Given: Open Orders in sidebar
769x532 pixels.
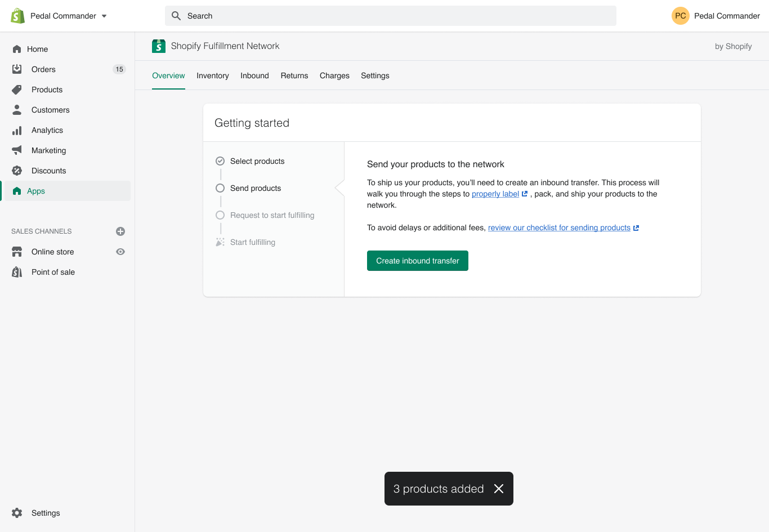Looking at the screenshot, I should pos(43,69).
